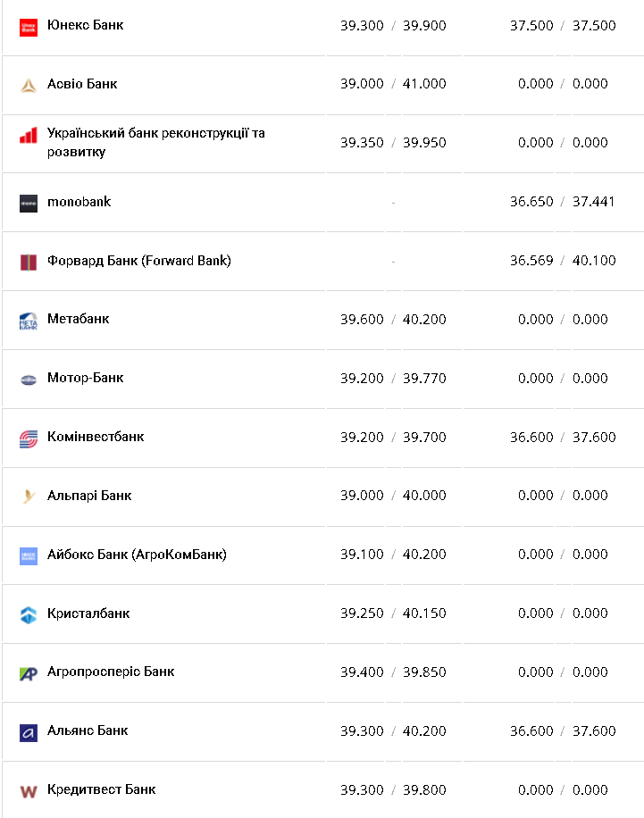Click the red bar-chart logo of Український банк реконструкції
The height and width of the screenshot is (818, 644).
[x=29, y=136]
